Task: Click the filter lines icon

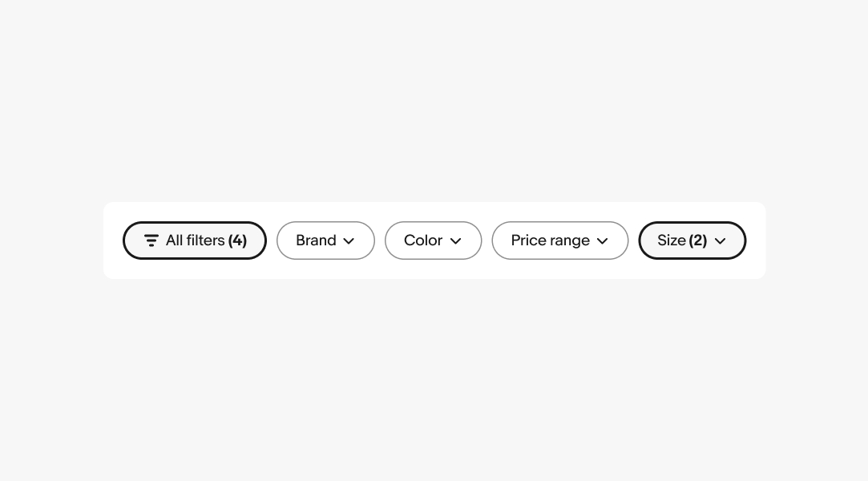Action: pos(151,240)
